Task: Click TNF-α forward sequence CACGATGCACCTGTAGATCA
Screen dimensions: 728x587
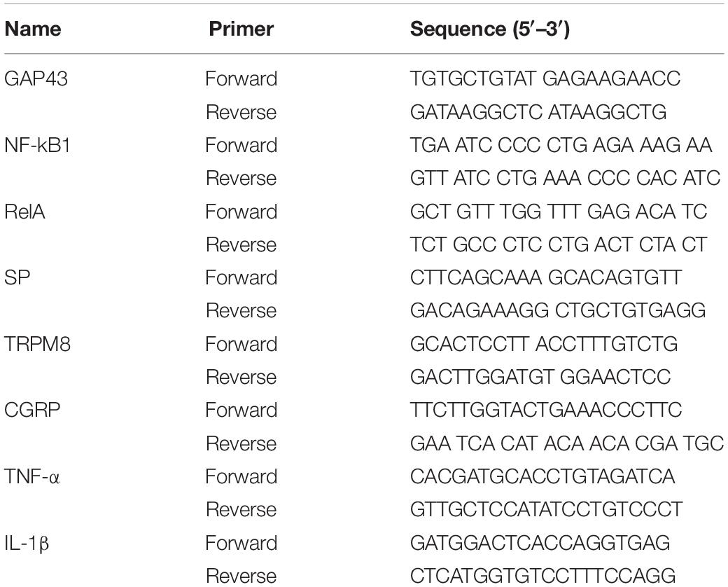Action: [x=542, y=476]
